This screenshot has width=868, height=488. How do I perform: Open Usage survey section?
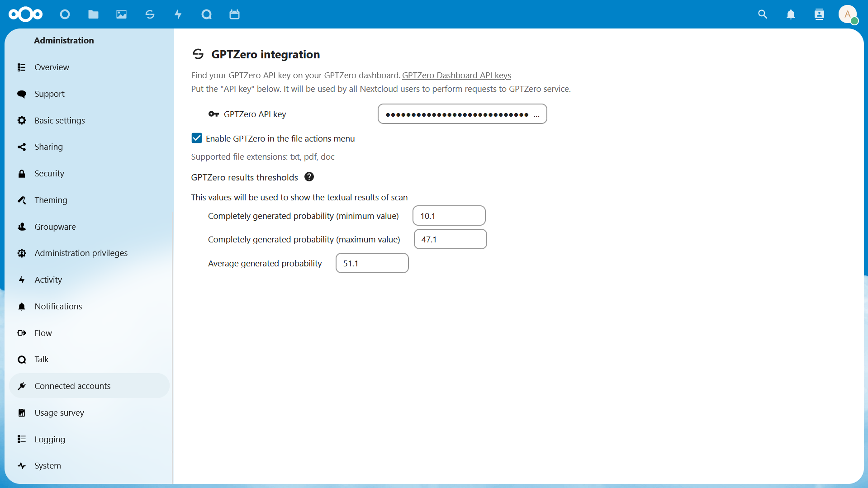(x=89, y=412)
